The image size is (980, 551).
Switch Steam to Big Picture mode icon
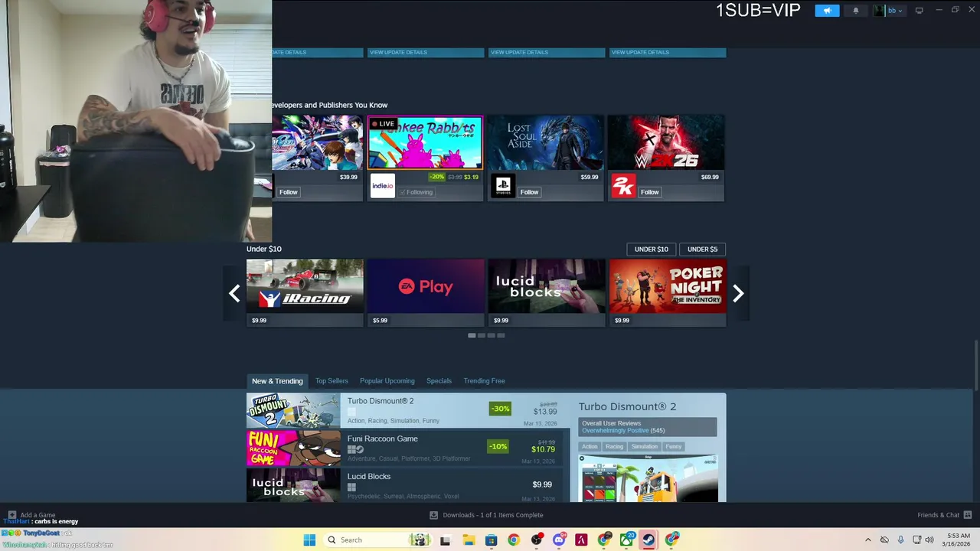(x=919, y=11)
